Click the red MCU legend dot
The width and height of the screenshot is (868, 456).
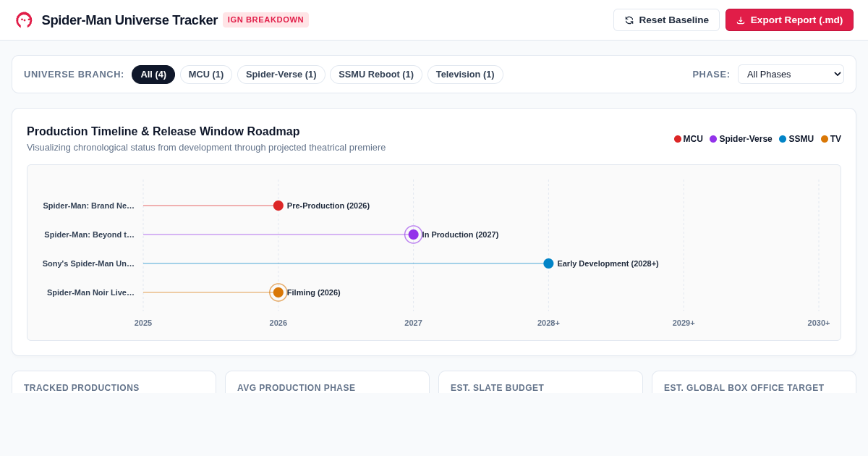point(678,139)
